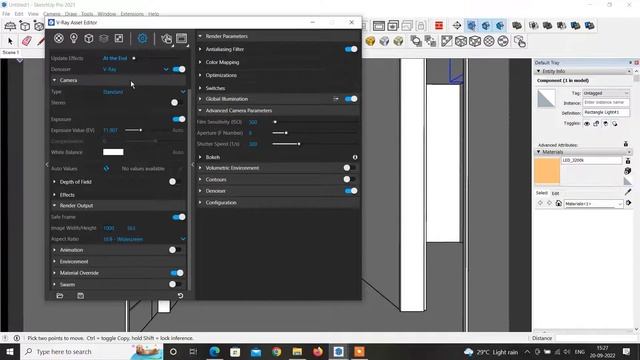
Task: Click the four-arrow diamond toolbar icon
Action: point(457,26)
